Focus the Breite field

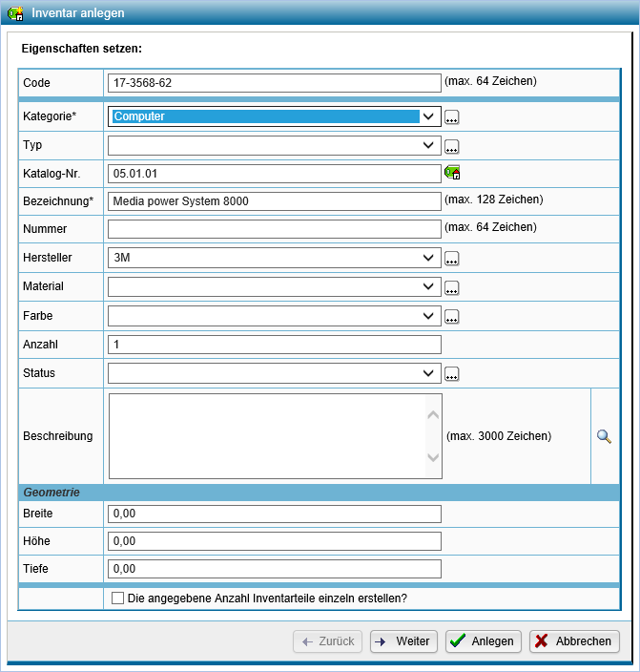(274, 514)
